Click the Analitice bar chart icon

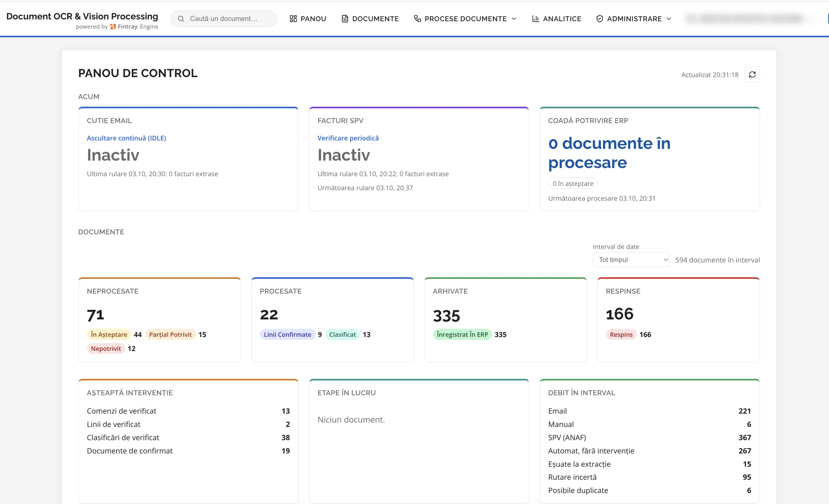coord(535,19)
